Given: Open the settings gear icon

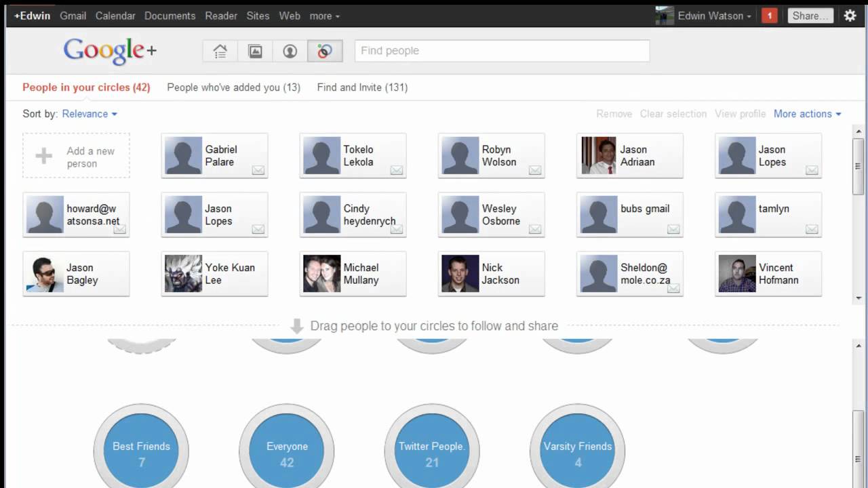Looking at the screenshot, I should 850,16.
